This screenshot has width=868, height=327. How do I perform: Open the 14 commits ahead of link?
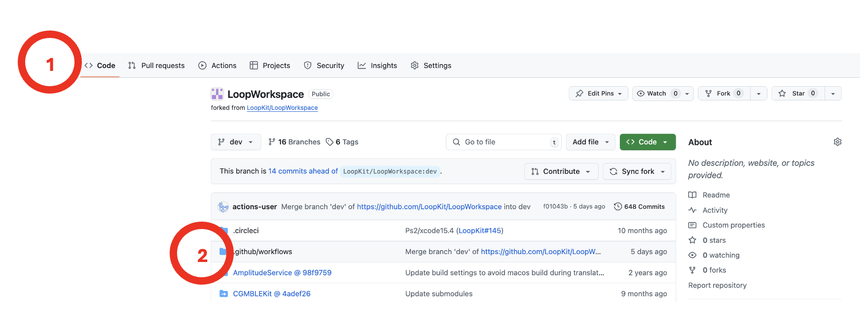click(303, 171)
